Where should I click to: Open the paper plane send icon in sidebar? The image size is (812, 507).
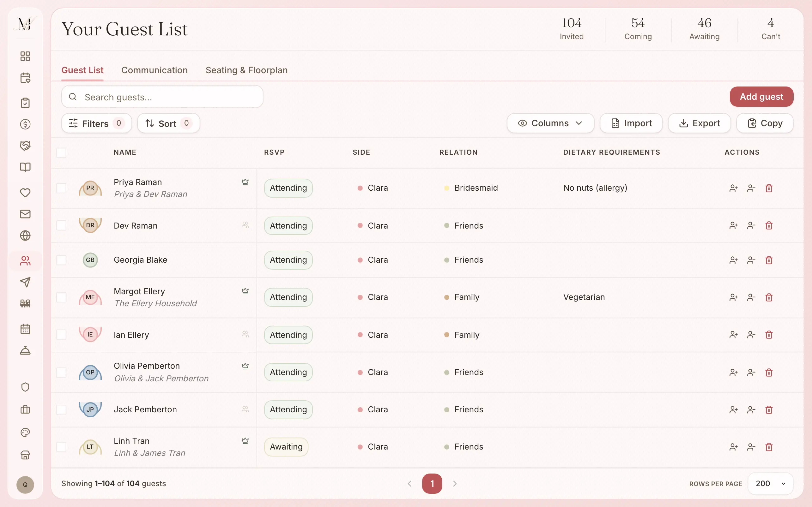pyautogui.click(x=25, y=282)
